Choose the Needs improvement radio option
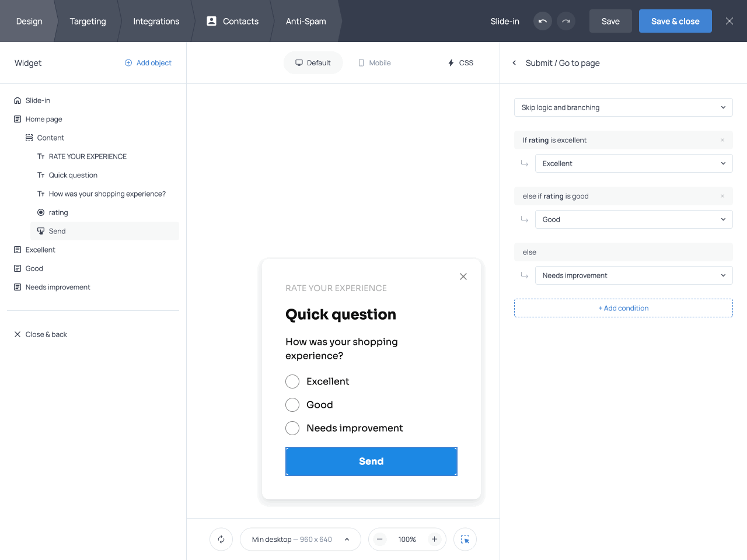This screenshot has height=560, width=747. tap(292, 428)
